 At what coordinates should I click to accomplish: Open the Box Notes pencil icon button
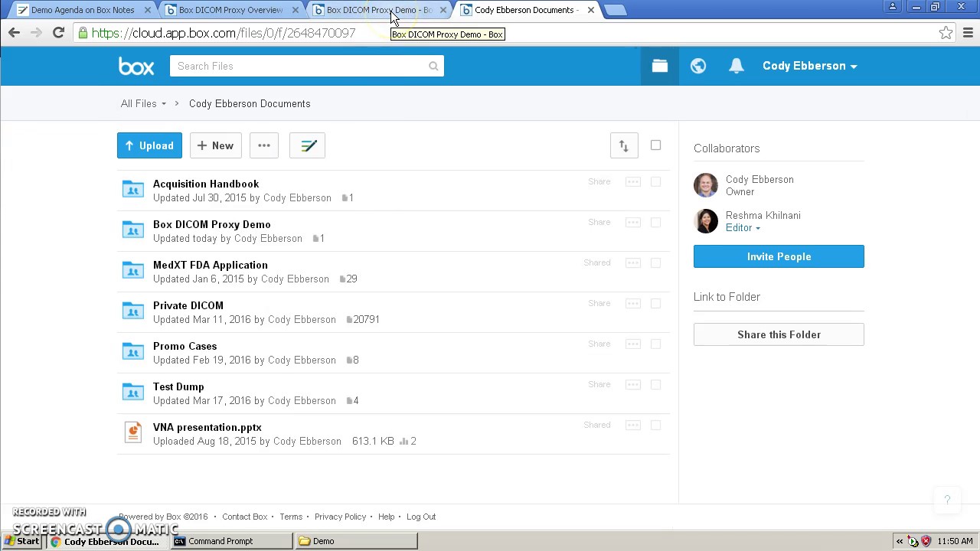[308, 145]
